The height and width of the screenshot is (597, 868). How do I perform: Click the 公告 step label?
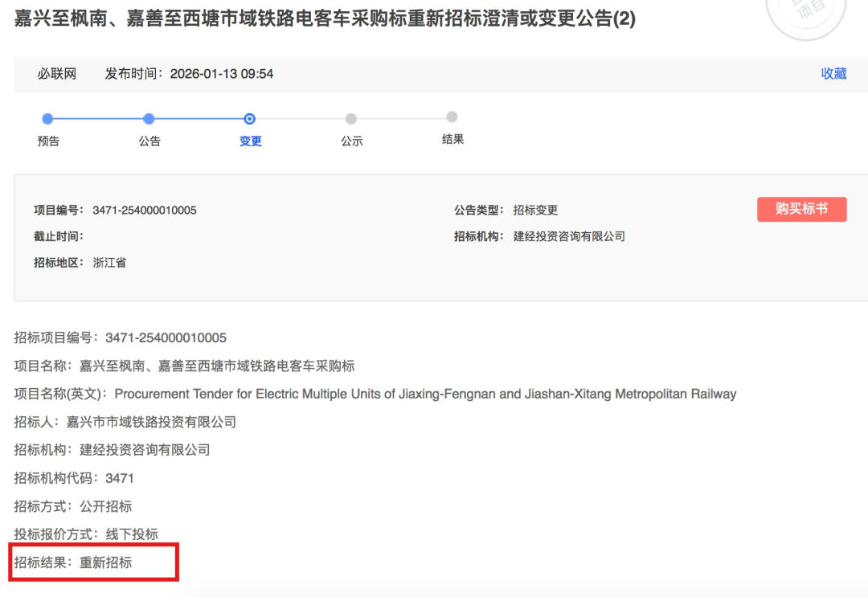(x=149, y=141)
